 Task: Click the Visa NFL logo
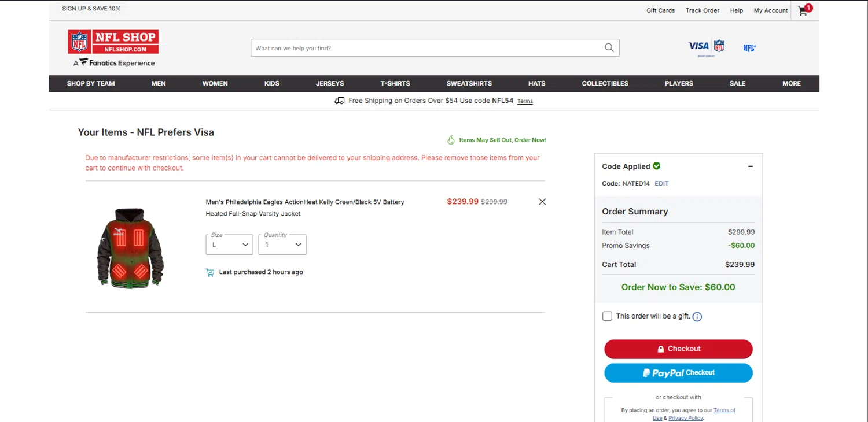tap(706, 47)
